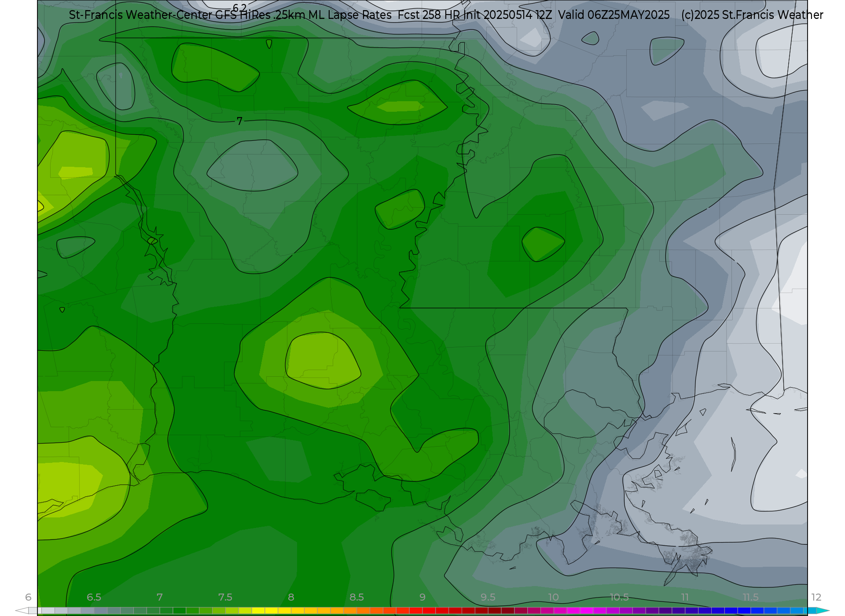Click the "St-Francis Weather-Center" title text
The image size is (845, 616).
(140, 15)
